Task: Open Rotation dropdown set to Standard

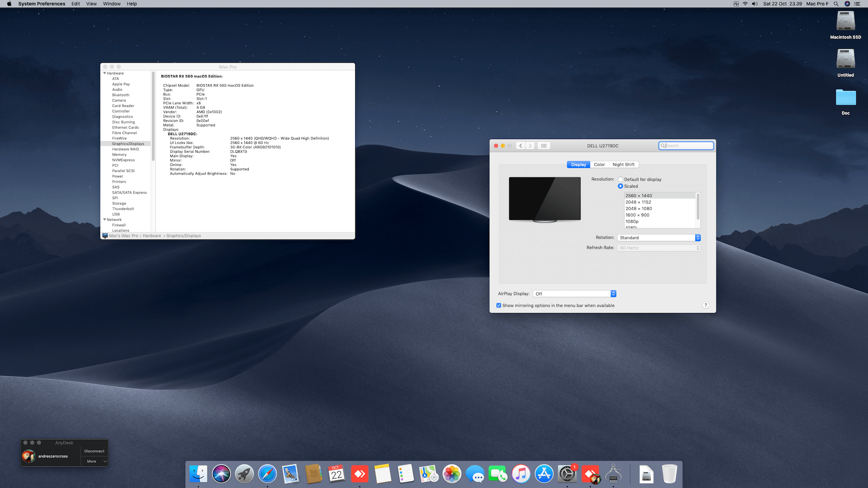Action: pos(659,238)
